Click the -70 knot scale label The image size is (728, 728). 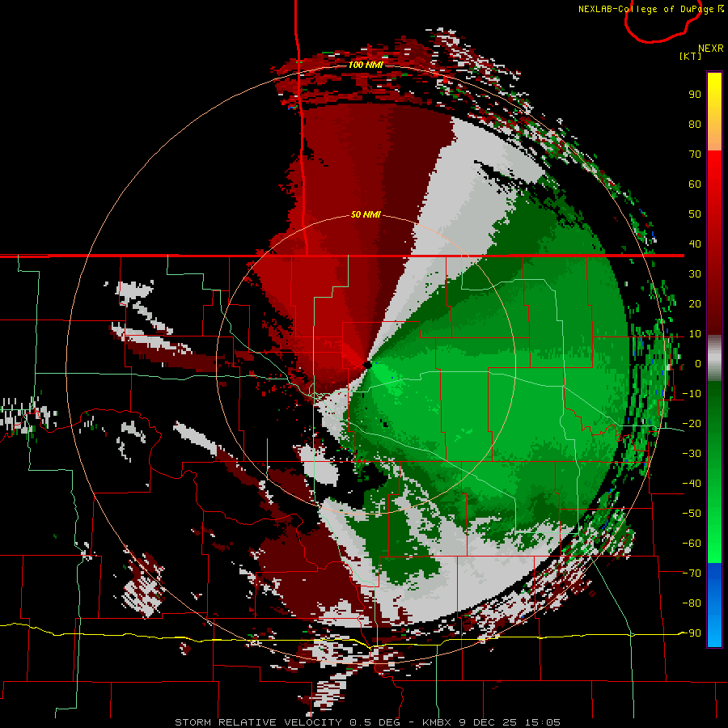tap(692, 573)
